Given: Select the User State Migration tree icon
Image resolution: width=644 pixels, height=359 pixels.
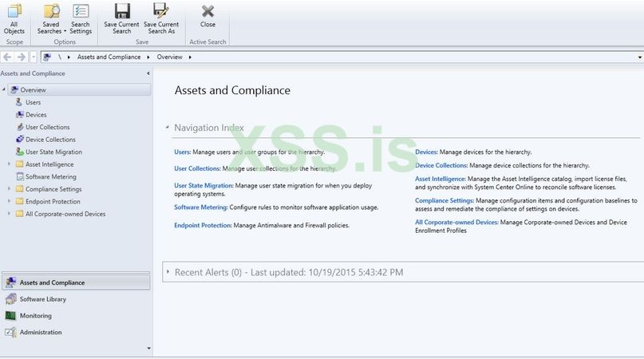Looking at the screenshot, I should tap(20, 152).
